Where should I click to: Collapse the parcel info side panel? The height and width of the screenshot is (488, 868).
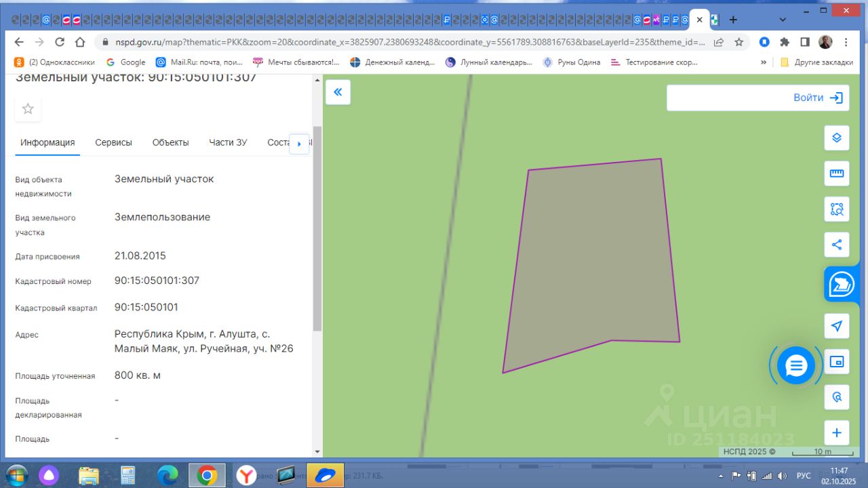338,92
